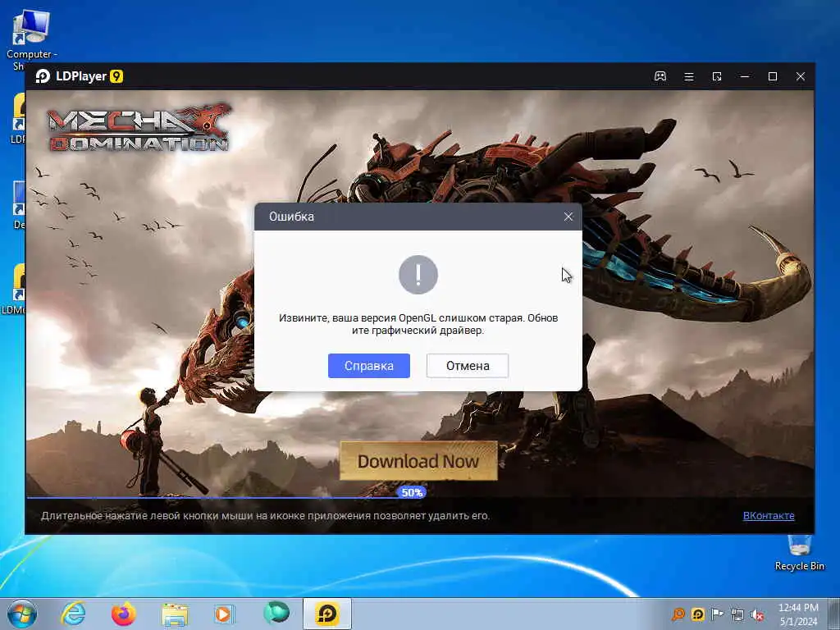
Task: Launch Internet Explorer from taskbar
Action: point(73,614)
